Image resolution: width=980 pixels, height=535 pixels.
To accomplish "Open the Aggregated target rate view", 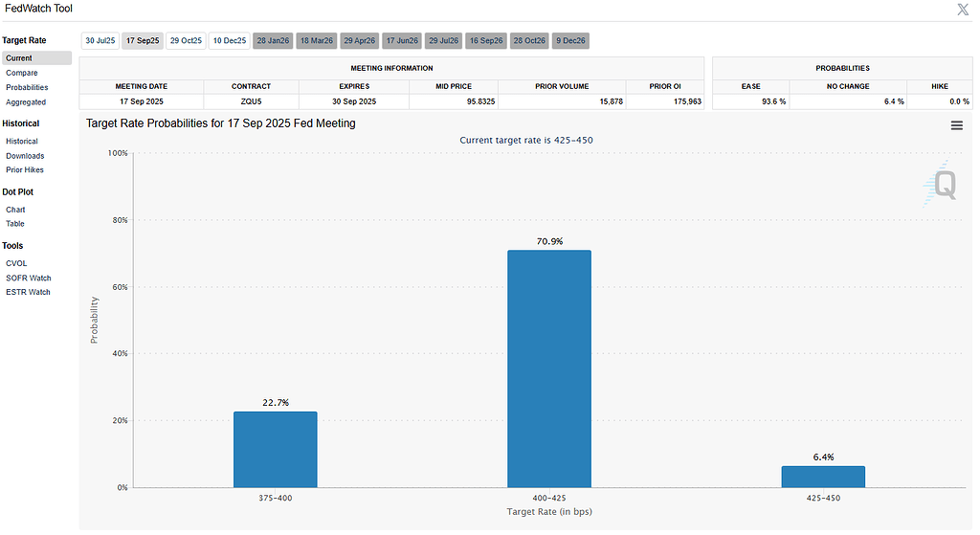I will pos(26,101).
